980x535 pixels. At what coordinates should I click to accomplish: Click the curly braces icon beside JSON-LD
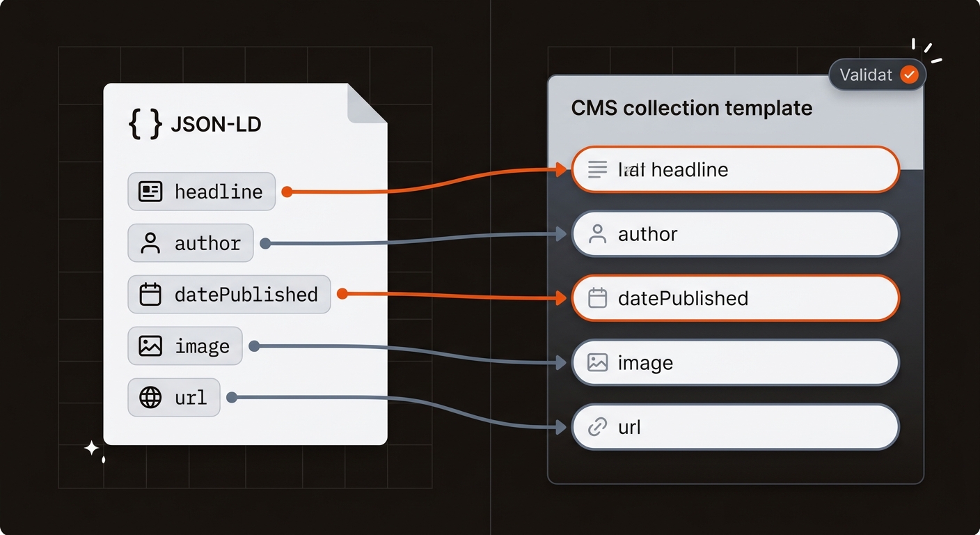point(145,125)
